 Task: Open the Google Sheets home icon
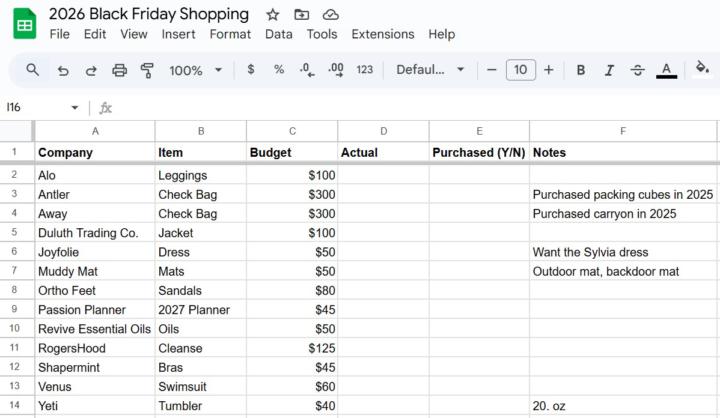24,24
